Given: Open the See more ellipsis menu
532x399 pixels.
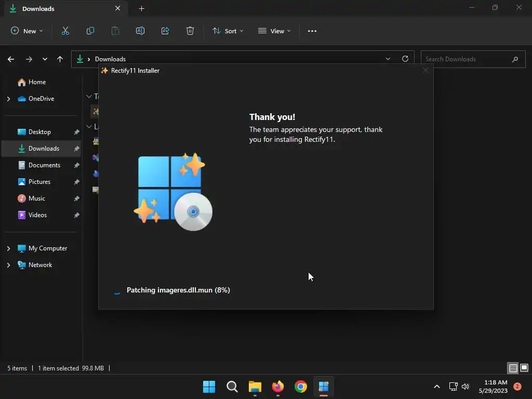Looking at the screenshot, I should (312, 31).
